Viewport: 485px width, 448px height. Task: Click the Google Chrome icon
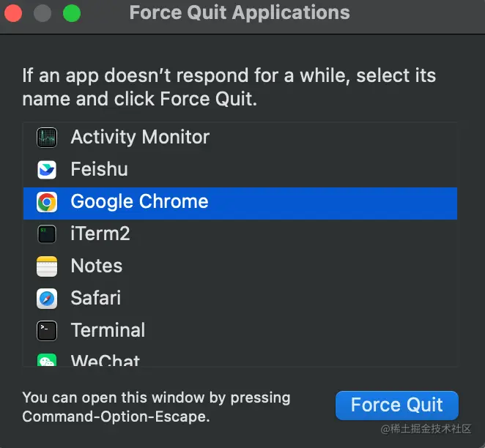tap(47, 202)
